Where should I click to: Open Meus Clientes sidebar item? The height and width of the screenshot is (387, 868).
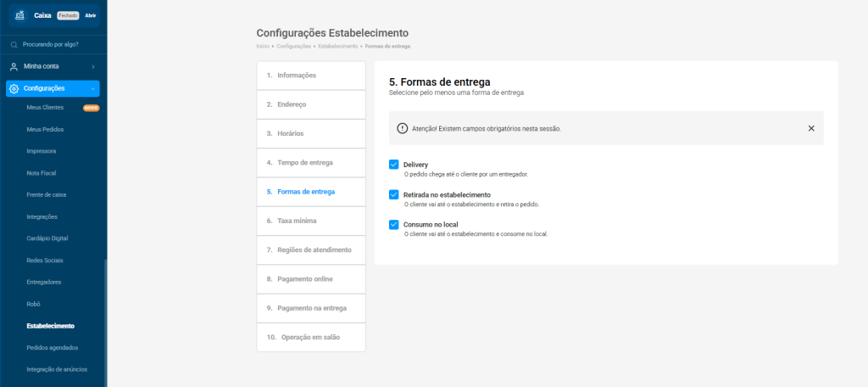[x=45, y=108]
